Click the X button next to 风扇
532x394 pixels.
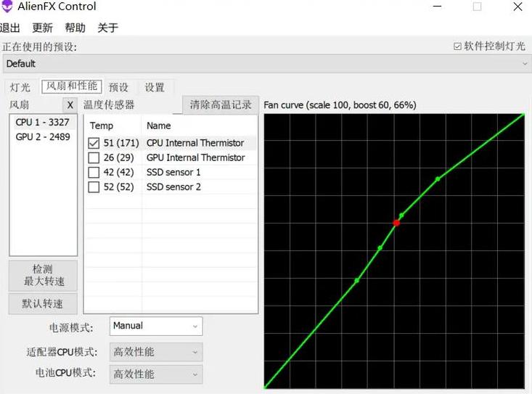coord(70,105)
